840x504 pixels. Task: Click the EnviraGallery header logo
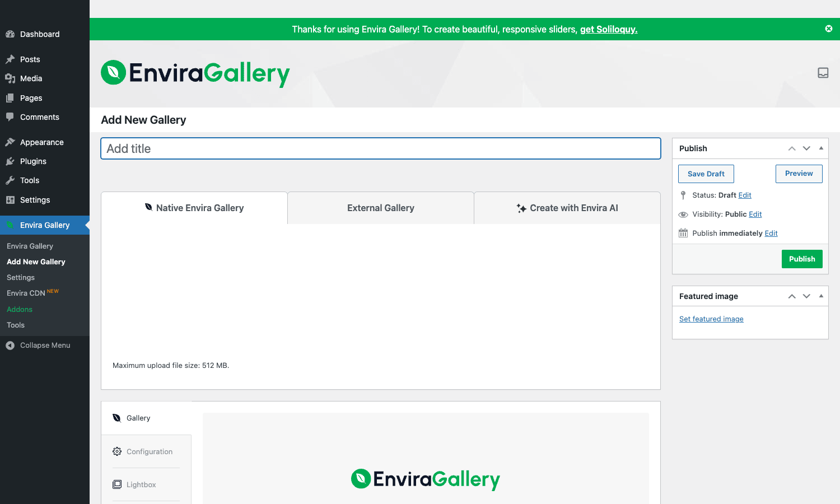point(195,73)
